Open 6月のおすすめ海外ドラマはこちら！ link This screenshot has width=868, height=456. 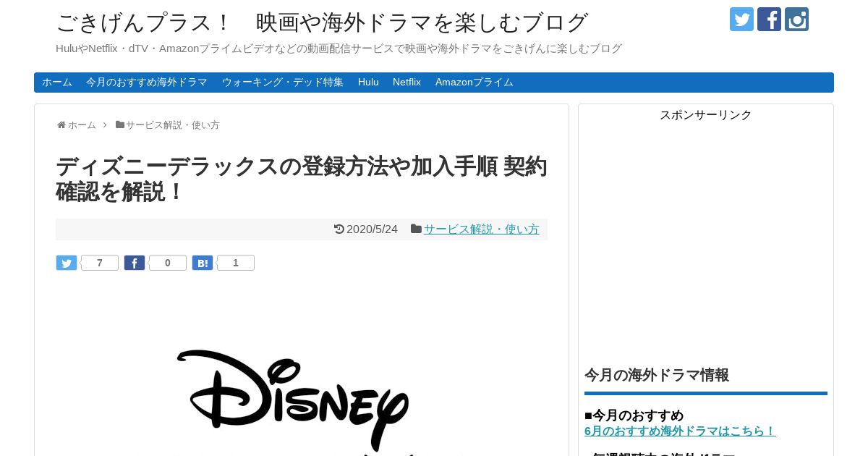[680, 431]
